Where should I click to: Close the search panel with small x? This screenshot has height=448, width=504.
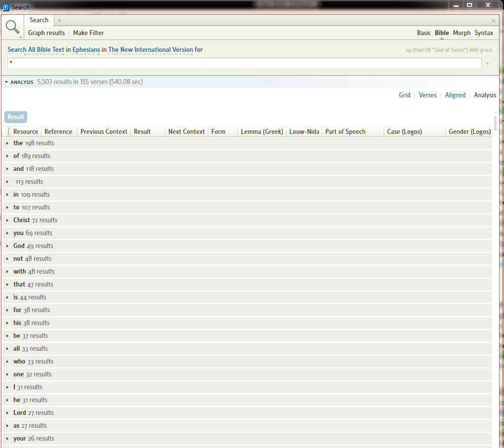(494, 21)
